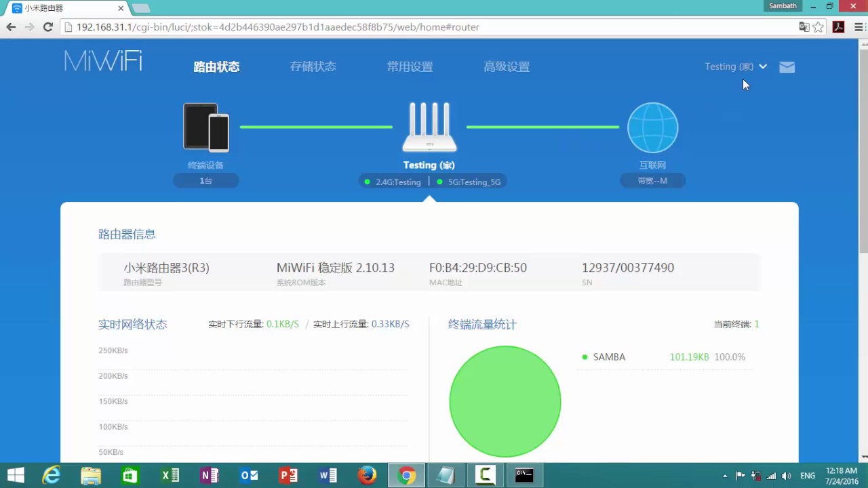Click the MiWiFi 稳定版 2.10.13 version text

coord(336,268)
